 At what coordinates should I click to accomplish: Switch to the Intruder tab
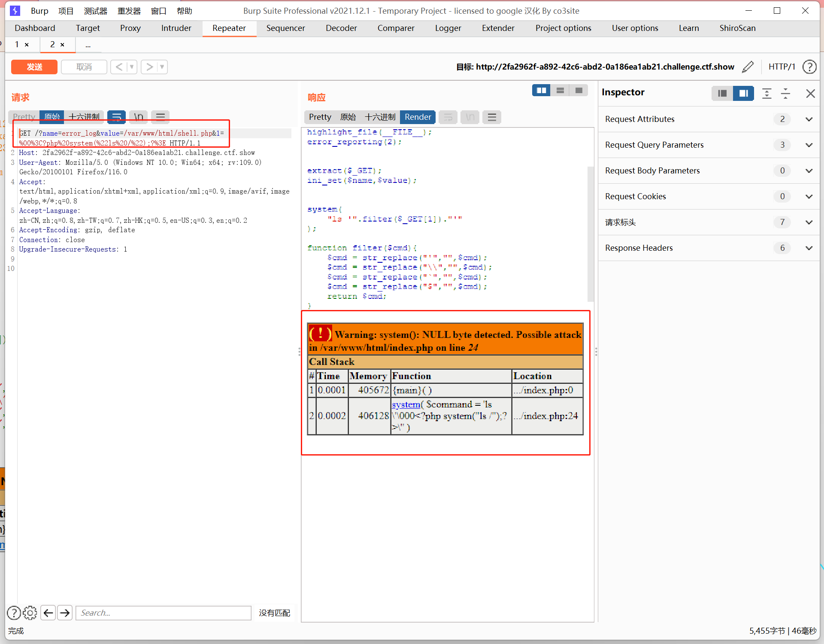pos(176,28)
